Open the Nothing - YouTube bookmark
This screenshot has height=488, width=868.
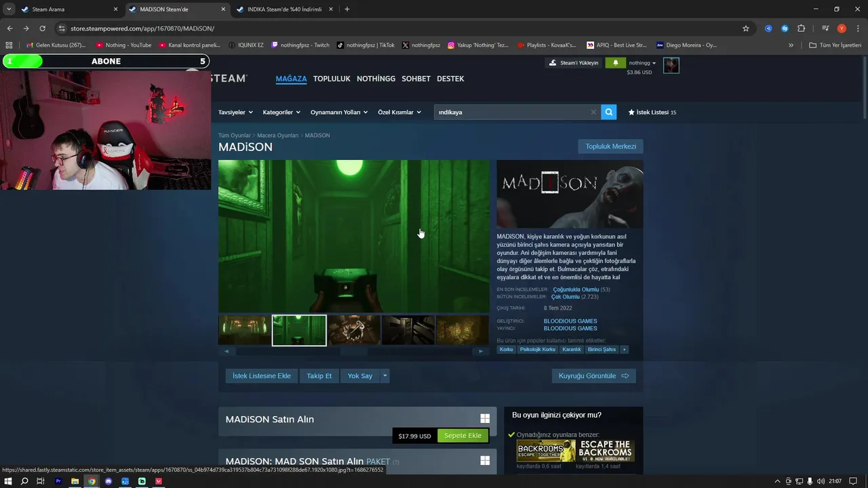coord(123,45)
